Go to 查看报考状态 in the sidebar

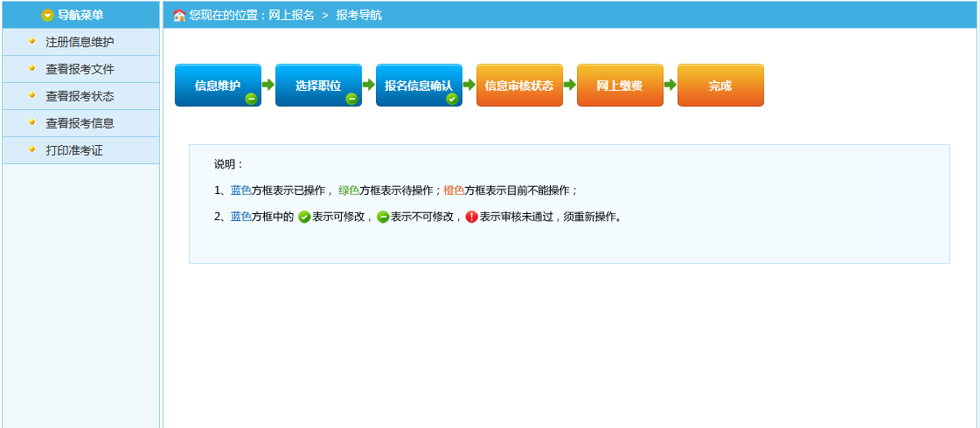[80, 96]
